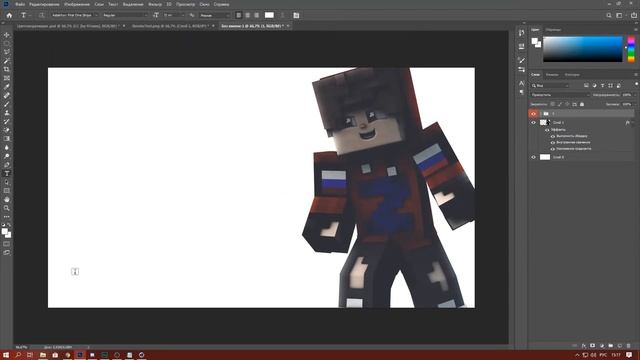This screenshot has height=360, width=640.
Task: Hide the Наложение градиента effect
Action: tap(553, 149)
